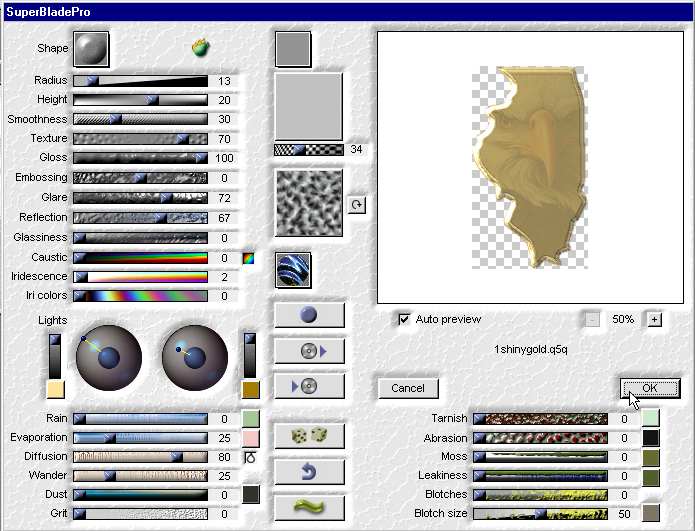Viewport: 695px width, 531px height.
Task: Click the Grit slider
Action: (140, 514)
